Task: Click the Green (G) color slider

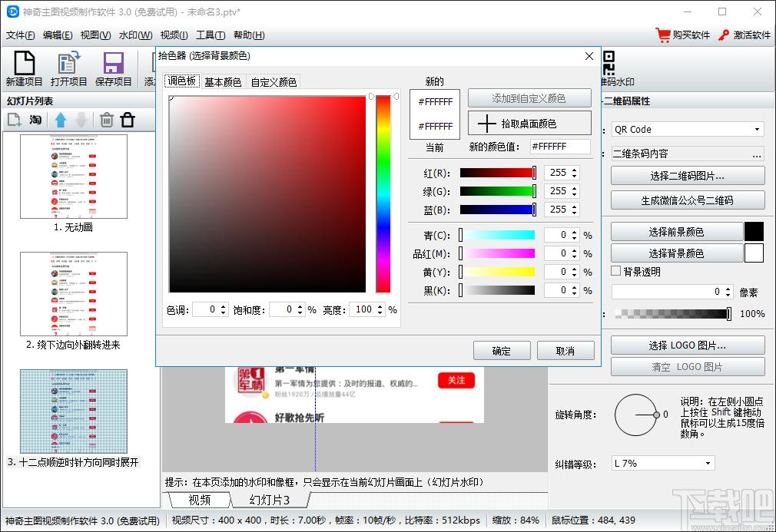Action: point(497,191)
